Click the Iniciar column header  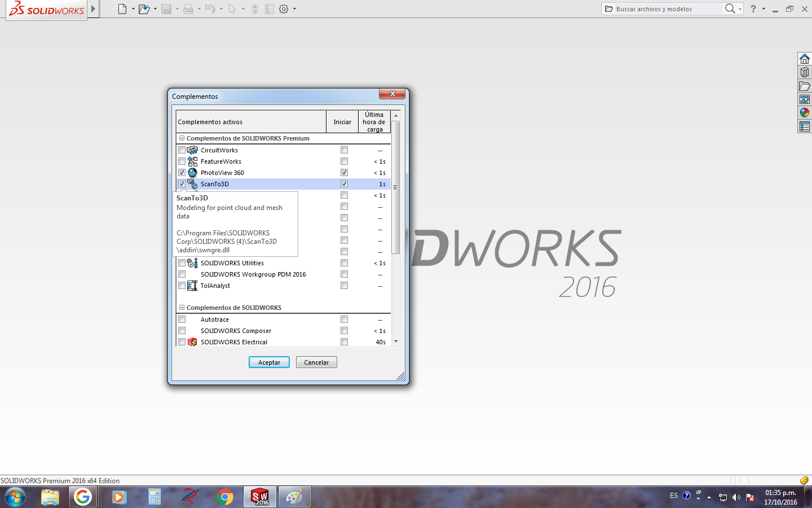point(342,122)
